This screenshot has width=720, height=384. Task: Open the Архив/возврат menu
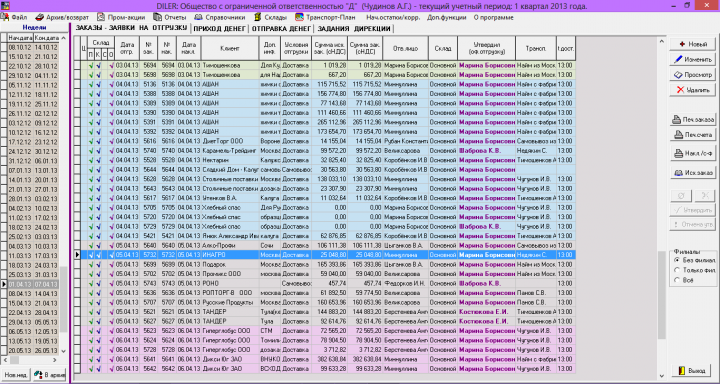pyautogui.click(x=62, y=17)
